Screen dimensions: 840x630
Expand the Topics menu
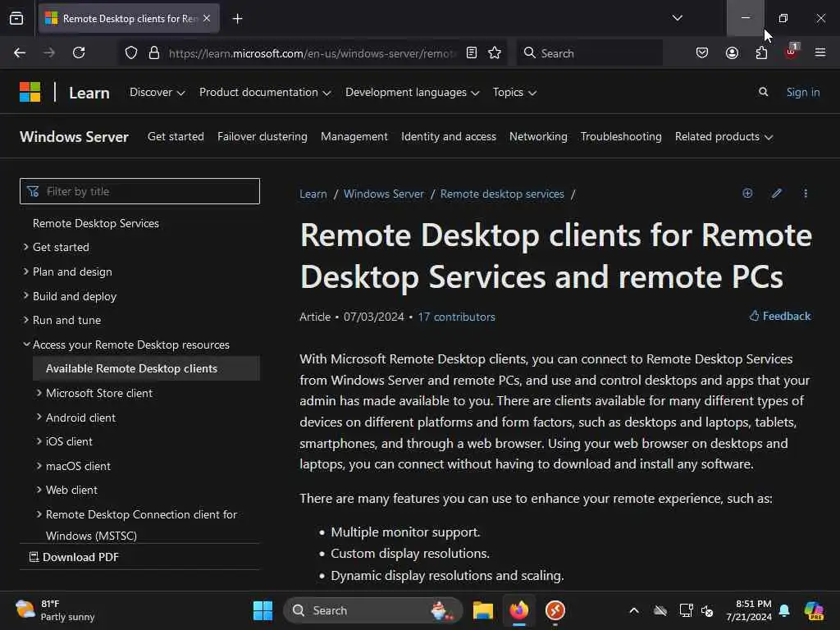(x=514, y=92)
